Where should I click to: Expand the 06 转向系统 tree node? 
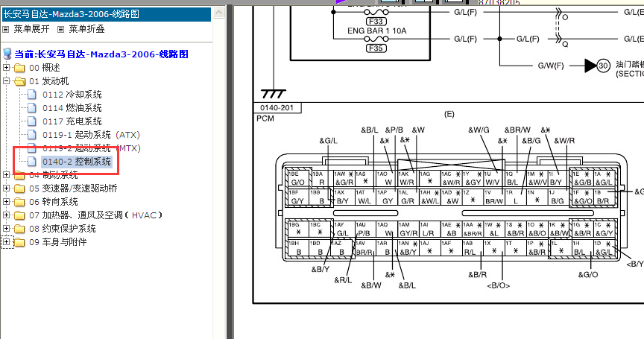[x=6, y=201]
